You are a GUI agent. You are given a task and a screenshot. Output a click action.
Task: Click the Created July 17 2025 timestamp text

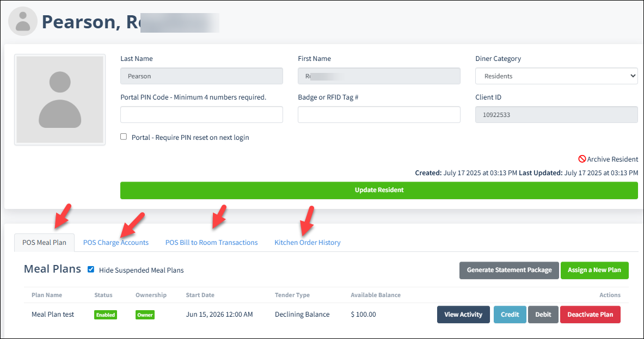point(466,173)
